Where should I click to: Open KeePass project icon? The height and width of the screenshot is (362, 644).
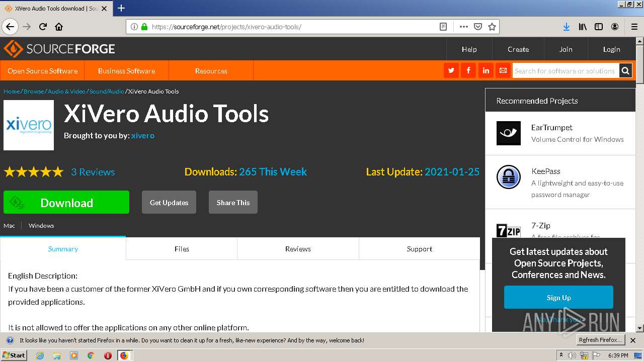(509, 177)
